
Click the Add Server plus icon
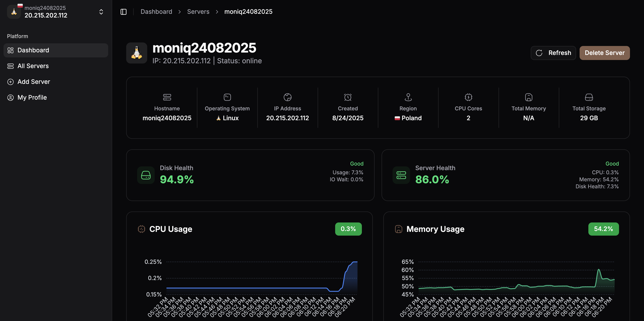11,82
